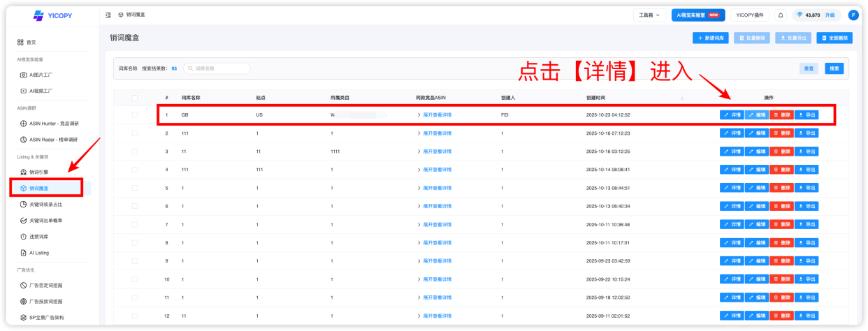The image size is (868, 331).
Task: Click 导出 for the GB row
Action: click(x=806, y=115)
